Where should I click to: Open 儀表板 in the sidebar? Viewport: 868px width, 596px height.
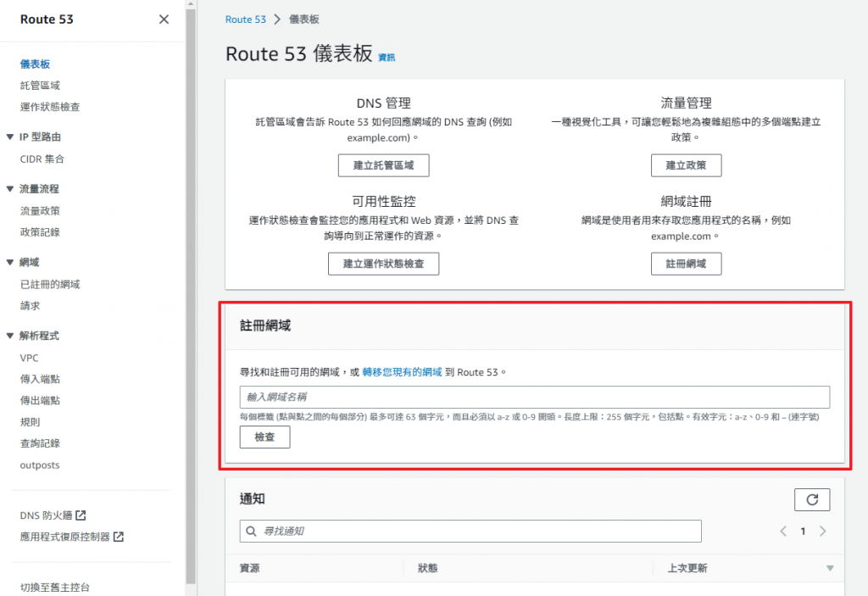(x=35, y=64)
